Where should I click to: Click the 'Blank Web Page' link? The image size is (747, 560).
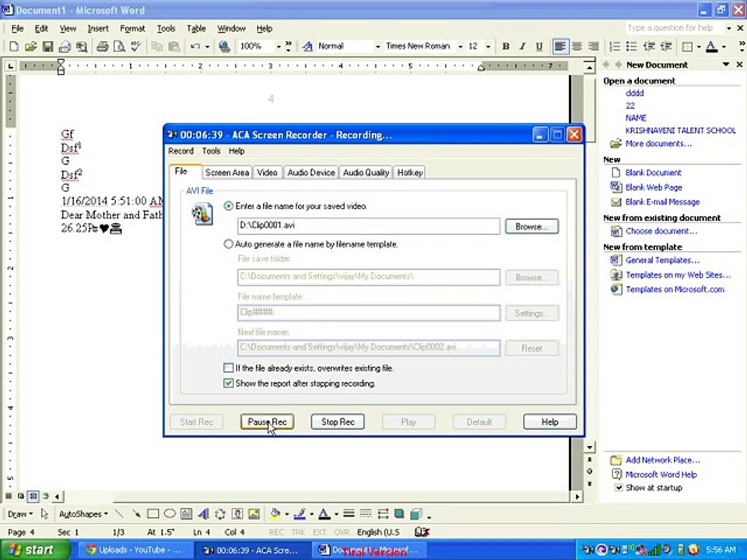click(654, 187)
